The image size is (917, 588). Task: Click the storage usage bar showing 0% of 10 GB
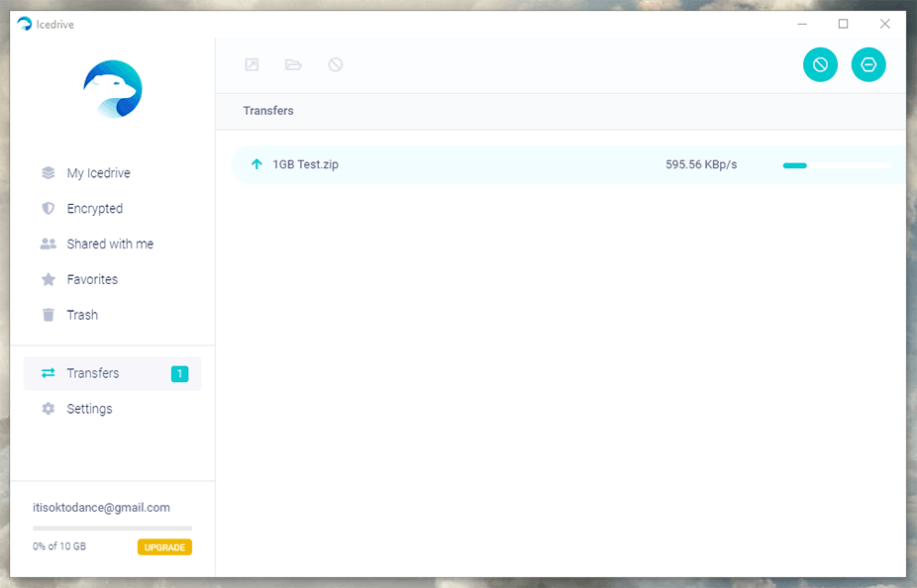click(112, 529)
